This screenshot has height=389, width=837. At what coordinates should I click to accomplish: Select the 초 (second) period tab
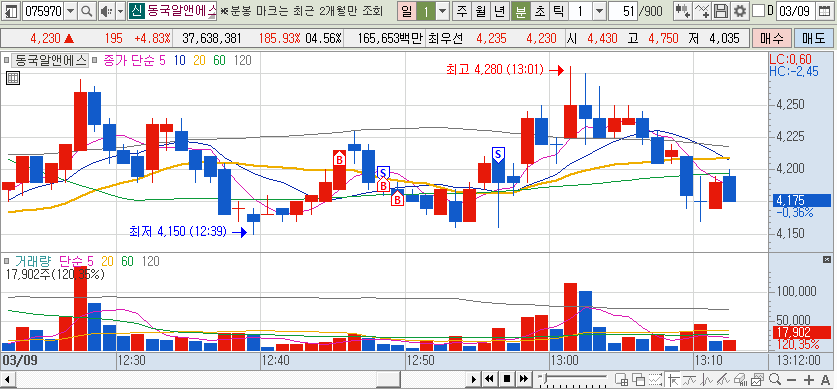(540, 10)
